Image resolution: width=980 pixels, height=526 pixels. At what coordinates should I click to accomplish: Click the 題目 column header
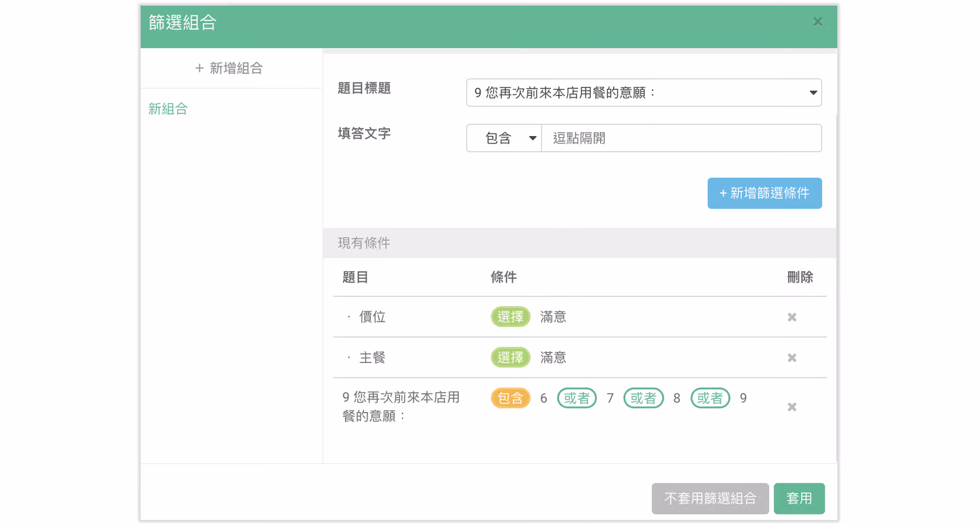click(x=355, y=277)
